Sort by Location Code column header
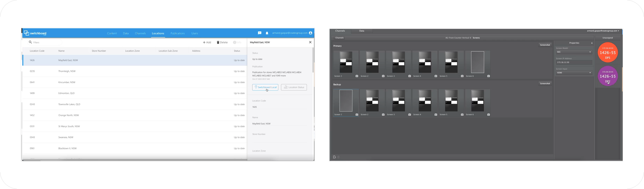Viewport: 644px width, 189px height. pyautogui.click(x=37, y=51)
